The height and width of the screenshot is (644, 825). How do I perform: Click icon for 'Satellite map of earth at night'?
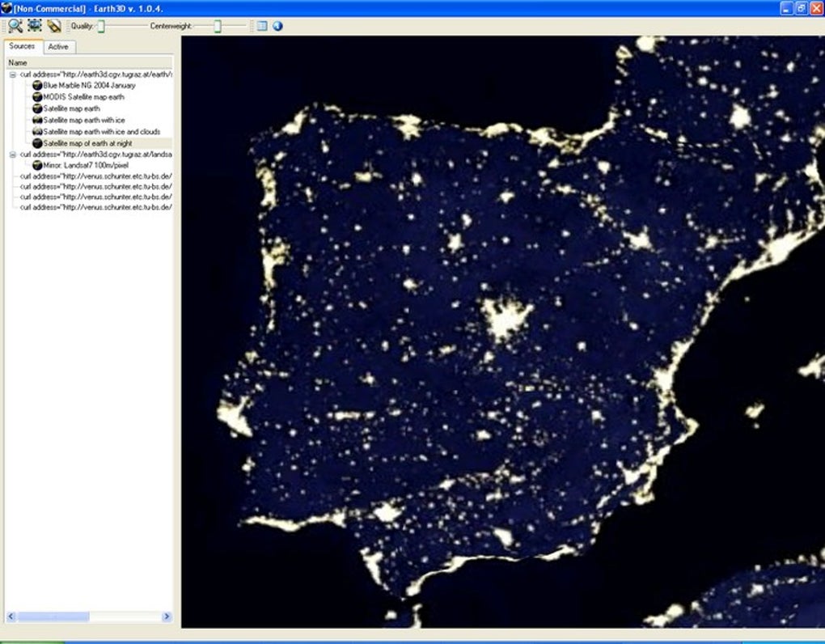(37, 143)
